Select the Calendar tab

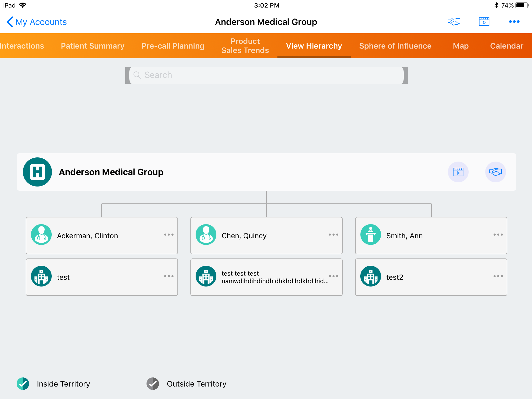(506, 46)
